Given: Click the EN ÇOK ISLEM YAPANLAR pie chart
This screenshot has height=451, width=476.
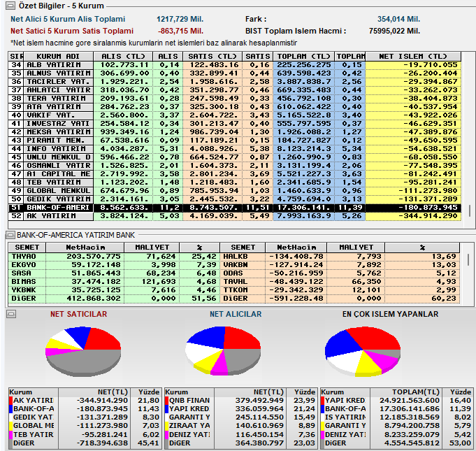Looking at the screenshot, I should coord(363,352).
